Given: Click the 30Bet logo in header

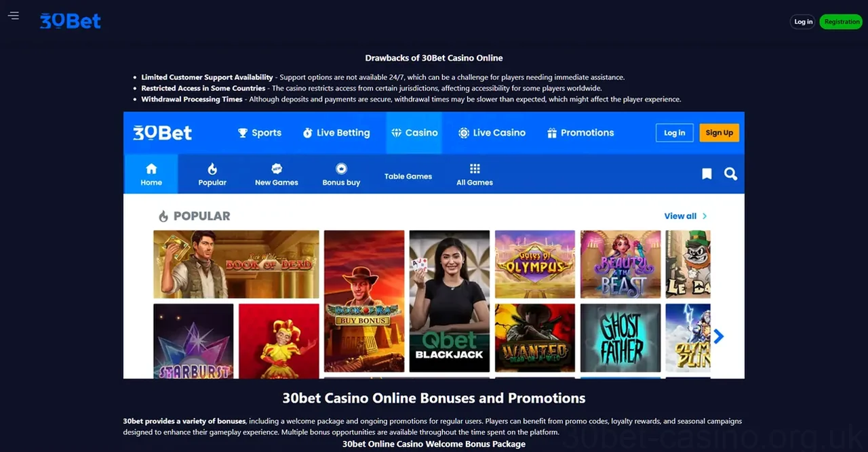Looking at the screenshot, I should pos(71,21).
